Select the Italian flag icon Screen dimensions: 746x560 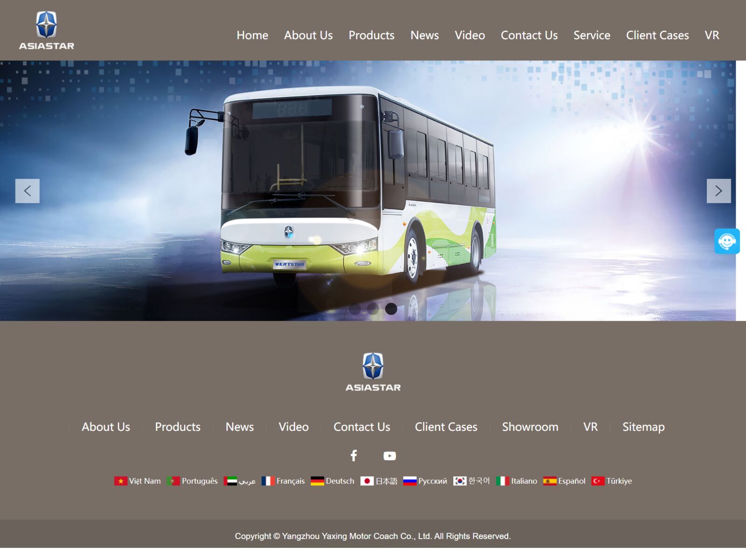click(503, 481)
